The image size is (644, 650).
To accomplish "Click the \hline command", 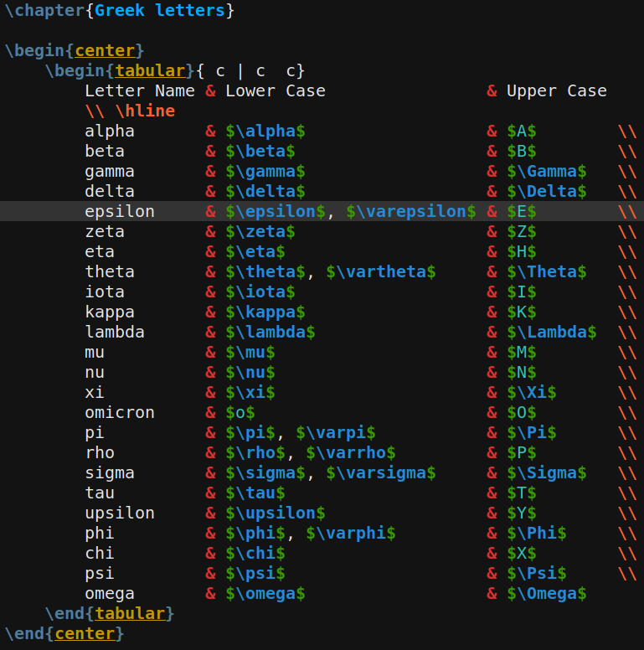I will 145,111.
